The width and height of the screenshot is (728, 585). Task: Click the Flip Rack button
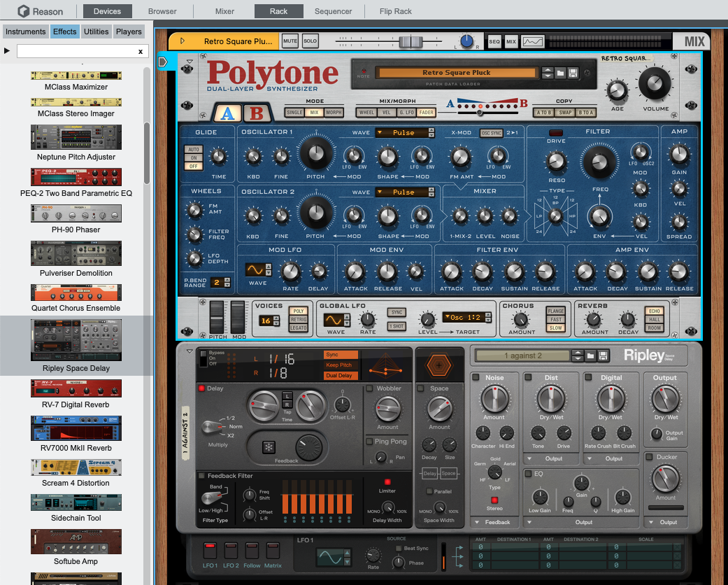click(396, 11)
